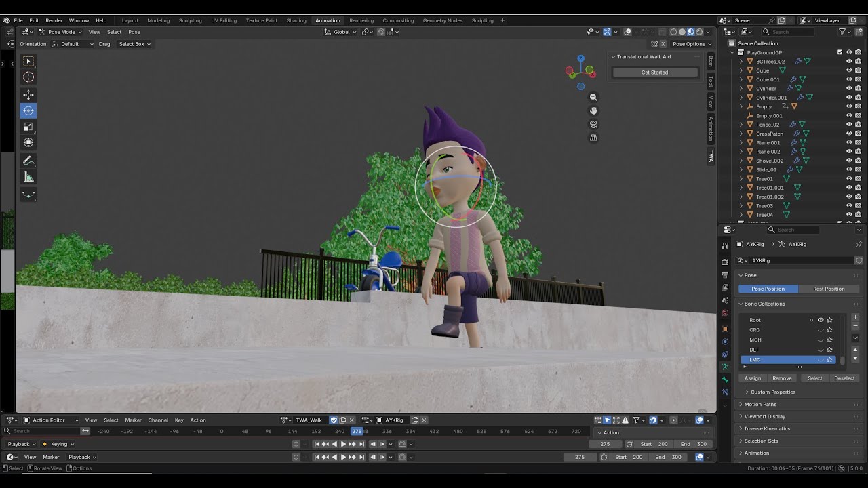Open the Action Editor mode dropdown
Screen dimensions: 868x488
(52, 420)
